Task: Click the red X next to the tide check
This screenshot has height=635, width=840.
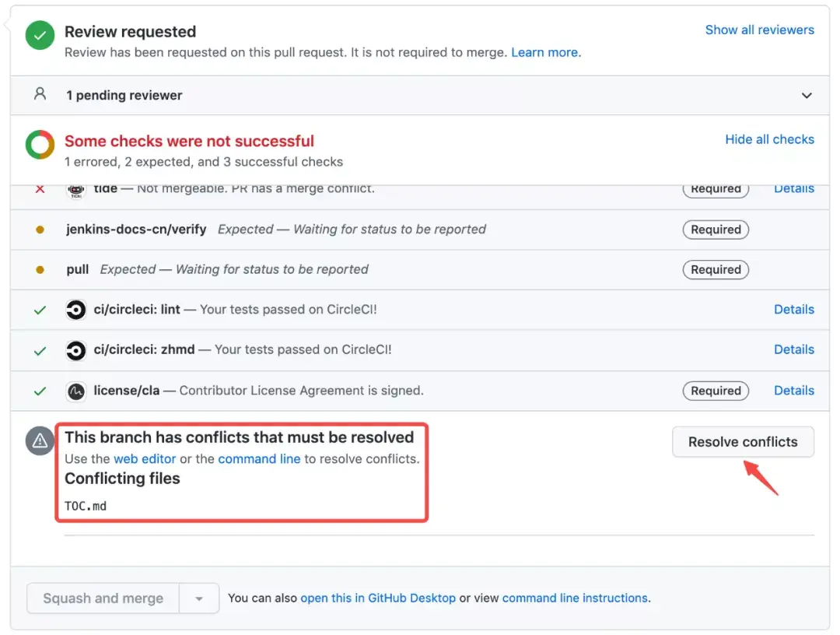Action: (x=40, y=189)
